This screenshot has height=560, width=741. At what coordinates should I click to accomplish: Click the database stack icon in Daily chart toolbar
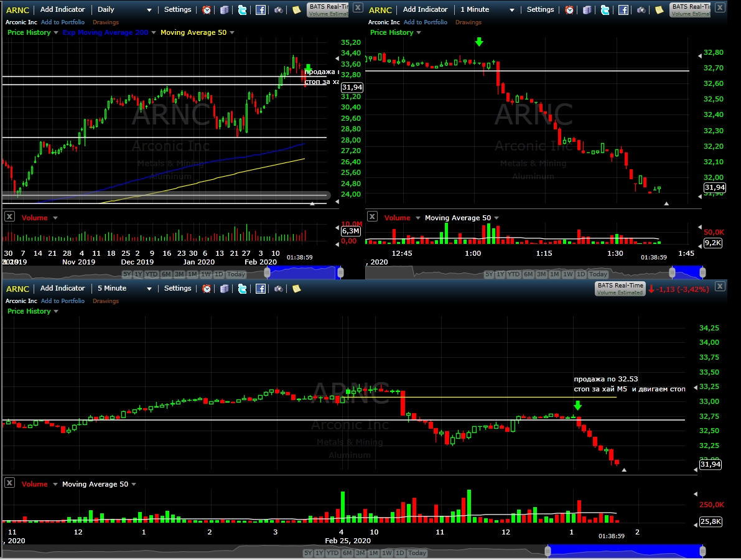tap(225, 10)
